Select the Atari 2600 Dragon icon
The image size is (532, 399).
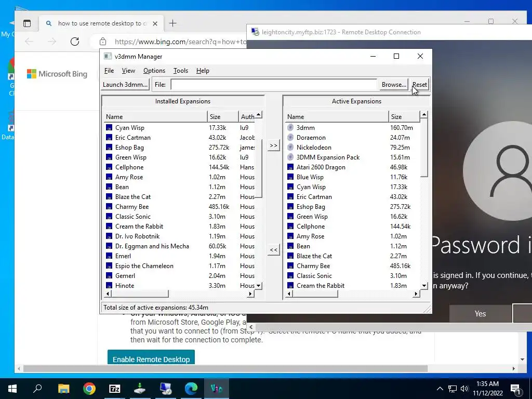point(290,167)
